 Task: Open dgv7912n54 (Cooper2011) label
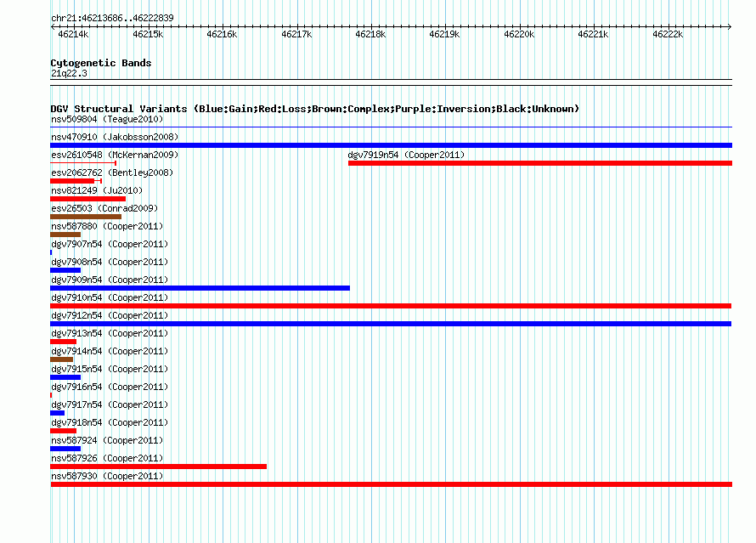point(110,315)
